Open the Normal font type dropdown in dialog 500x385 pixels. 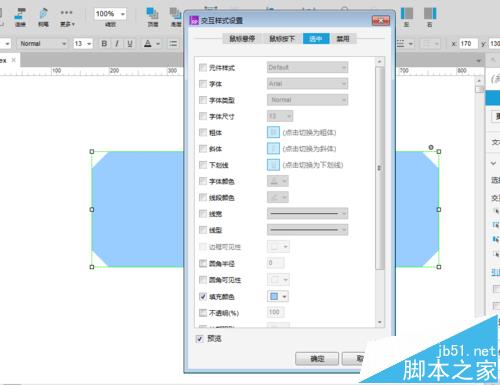[x=307, y=100]
